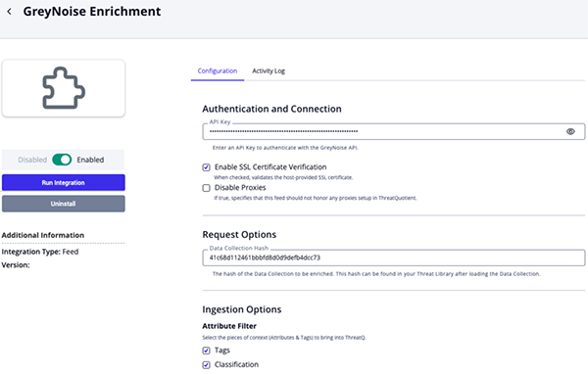Uncheck the Tags attribute filter
The image size is (588, 374).
point(206,351)
